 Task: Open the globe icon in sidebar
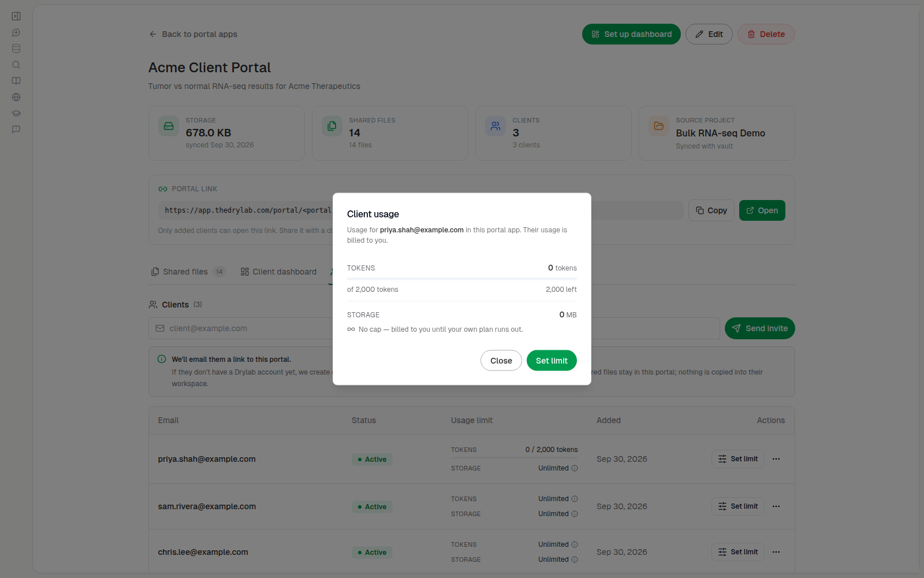click(x=16, y=97)
